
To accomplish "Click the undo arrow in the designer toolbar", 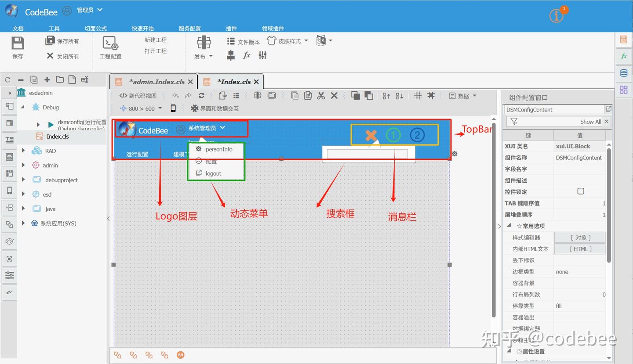I will pos(175,96).
